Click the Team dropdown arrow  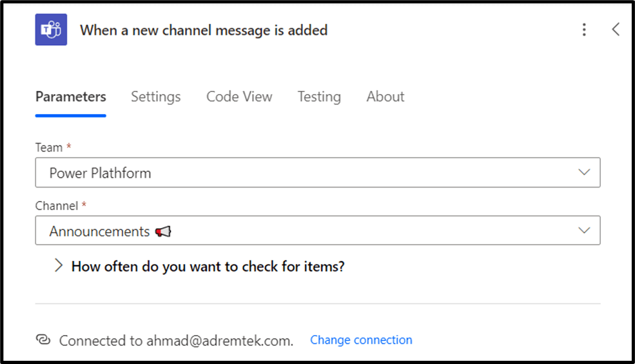584,173
